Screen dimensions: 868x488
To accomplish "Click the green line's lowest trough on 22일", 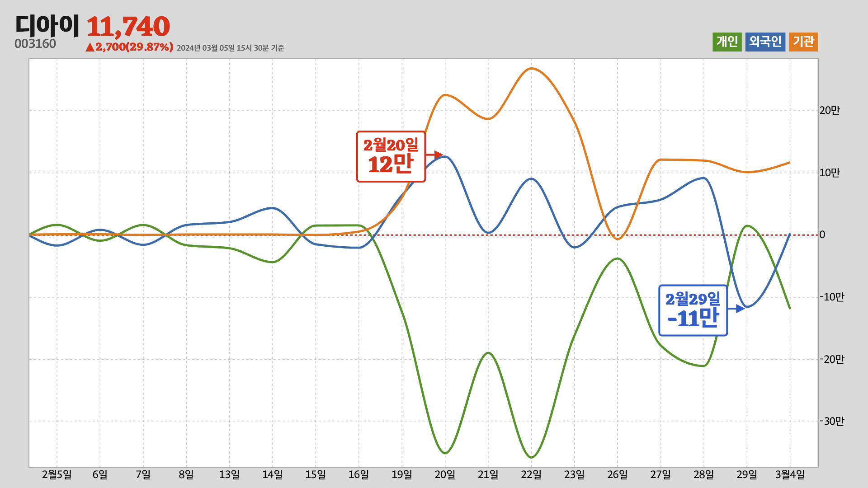I will click(x=531, y=457).
